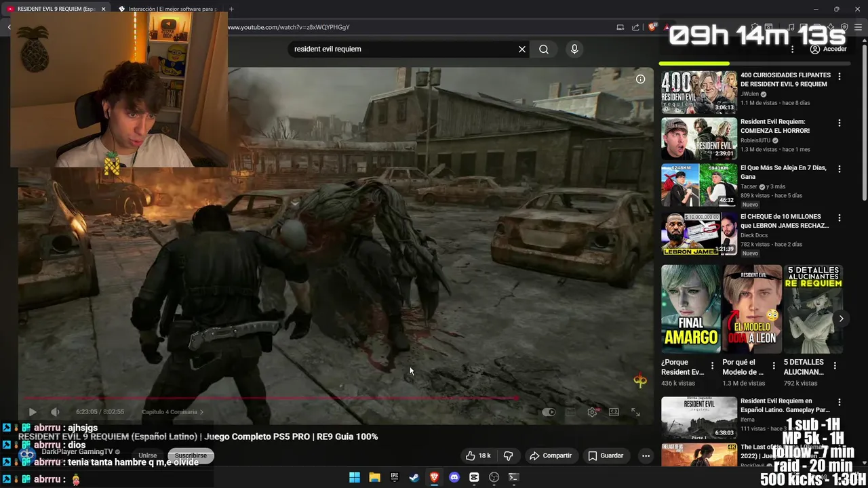
Task: Click the install/cast icon in the address bar
Action: click(620, 27)
